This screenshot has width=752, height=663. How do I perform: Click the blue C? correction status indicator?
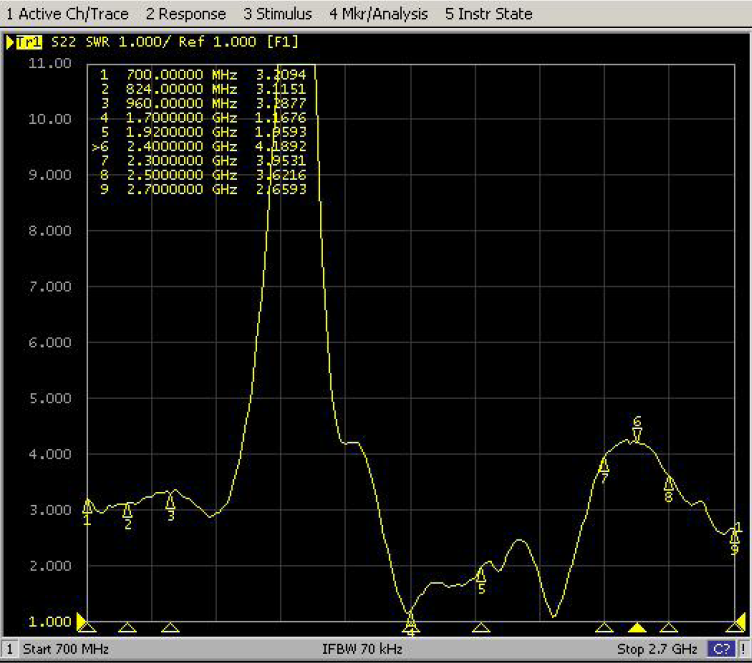(x=721, y=650)
